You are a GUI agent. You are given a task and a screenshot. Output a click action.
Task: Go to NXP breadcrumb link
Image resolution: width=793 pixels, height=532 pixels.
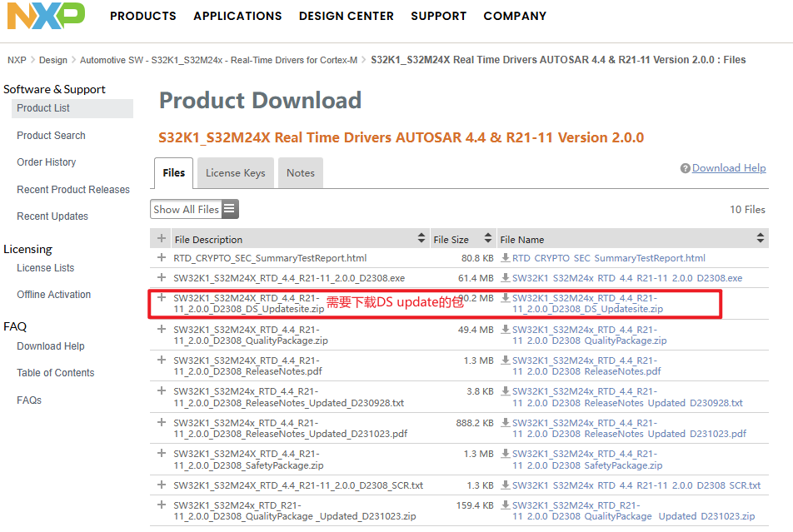(17, 60)
